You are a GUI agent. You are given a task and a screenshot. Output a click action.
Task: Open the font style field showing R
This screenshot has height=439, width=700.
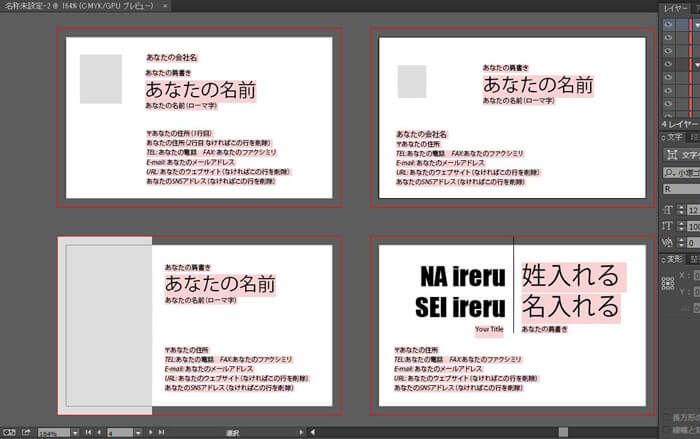click(681, 189)
